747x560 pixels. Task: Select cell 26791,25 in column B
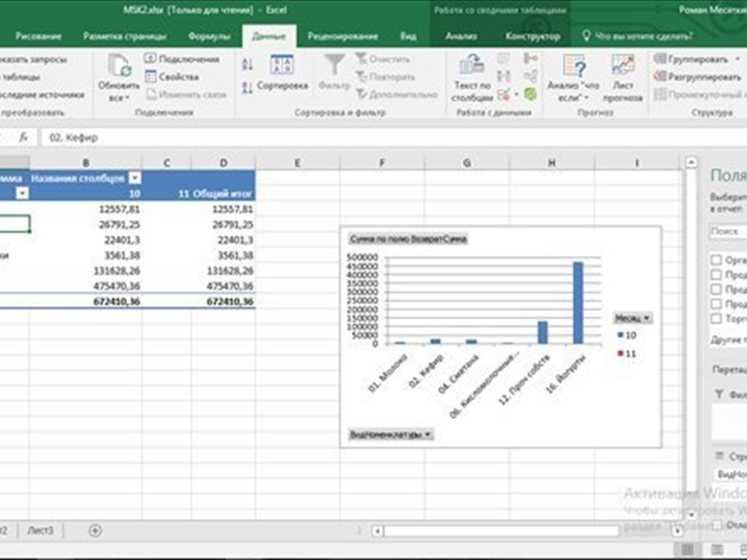coord(86,224)
